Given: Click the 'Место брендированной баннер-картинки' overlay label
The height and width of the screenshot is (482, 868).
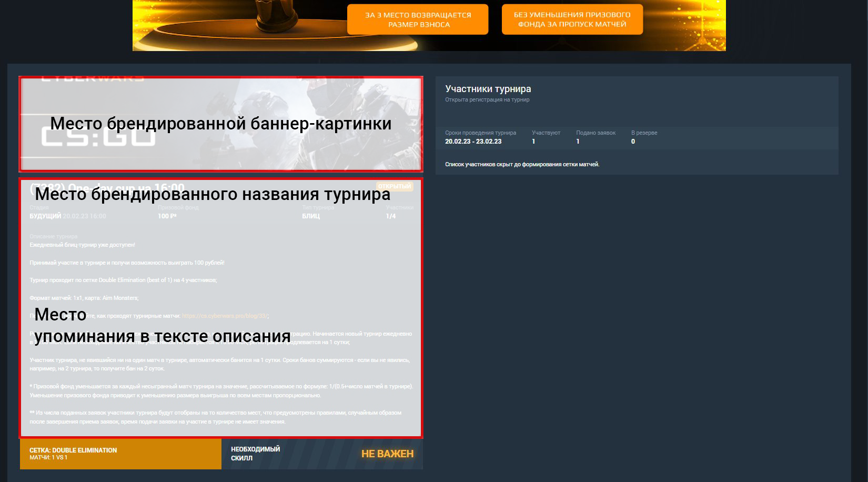Looking at the screenshot, I should click(220, 123).
